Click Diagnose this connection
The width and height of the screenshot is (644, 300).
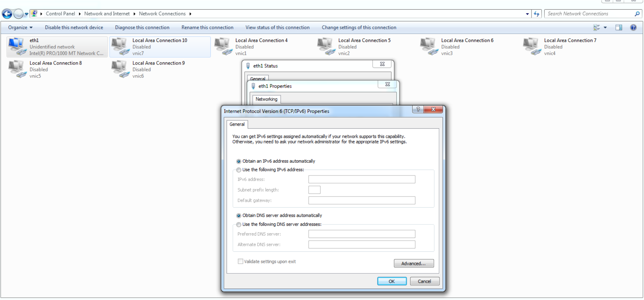point(142,28)
